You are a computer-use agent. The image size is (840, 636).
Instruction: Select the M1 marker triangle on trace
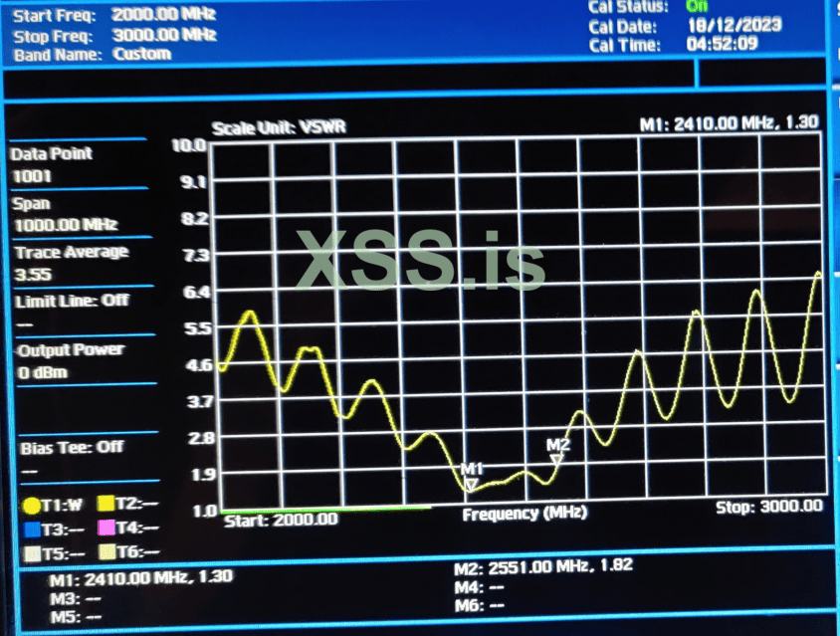pyautogui.click(x=471, y=485)
